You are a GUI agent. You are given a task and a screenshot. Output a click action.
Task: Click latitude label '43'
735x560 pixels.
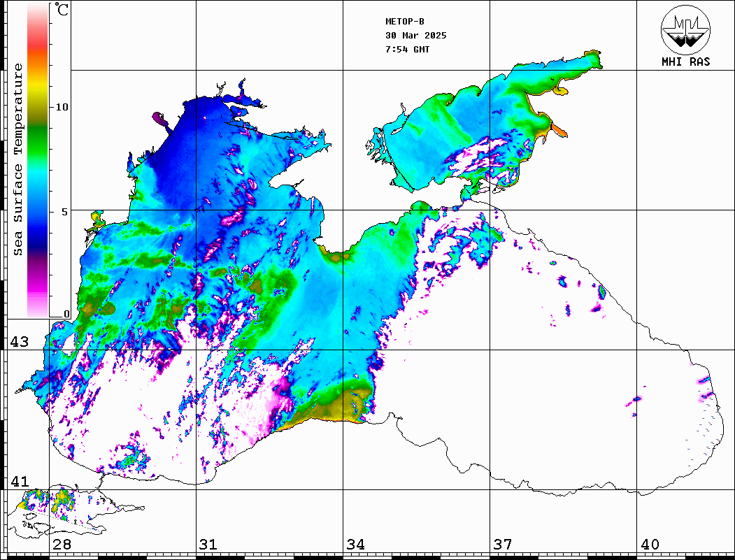pyautogui.click(x=19, y=342)
